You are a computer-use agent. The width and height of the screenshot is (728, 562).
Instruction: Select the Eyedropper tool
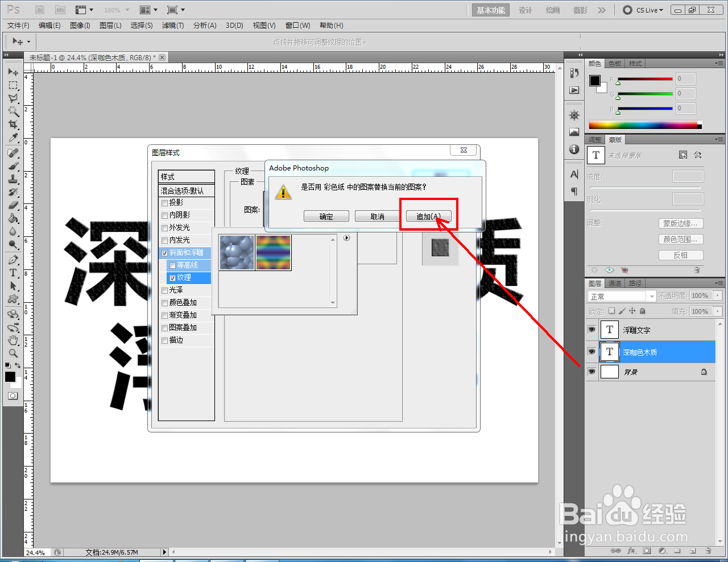pyautogui.click(x=13, y=138)
